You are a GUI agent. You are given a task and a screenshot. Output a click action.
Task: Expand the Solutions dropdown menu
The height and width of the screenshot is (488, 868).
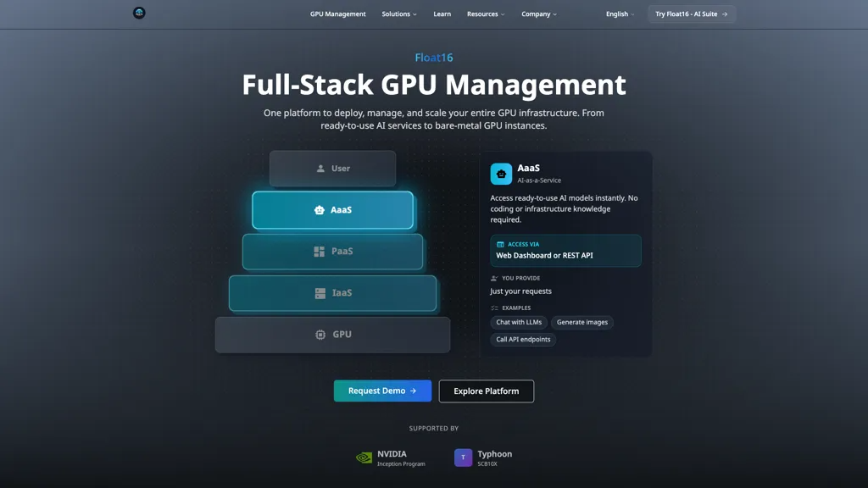pyautogui.click(x=399, y=14)
